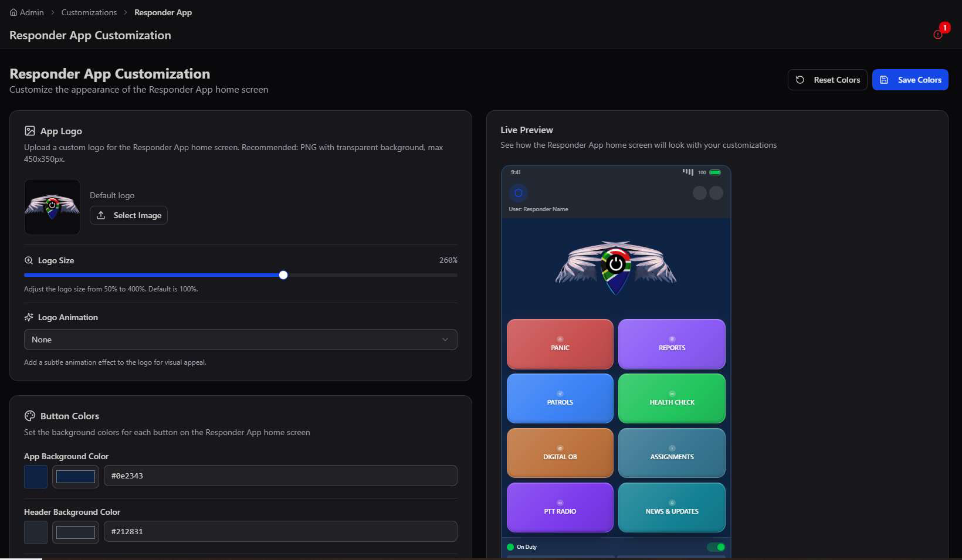Click the signal bars icon in preview

688,172
